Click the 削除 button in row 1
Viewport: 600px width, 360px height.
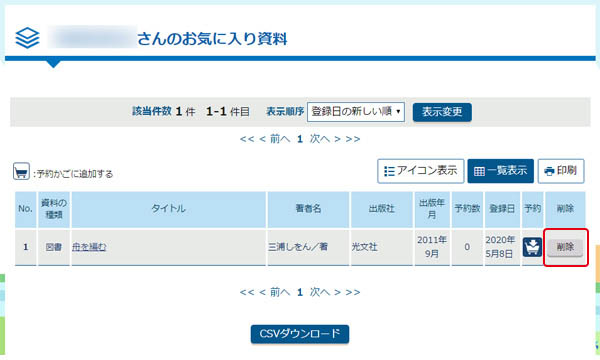pyautogui.click(x=565, y=247)
